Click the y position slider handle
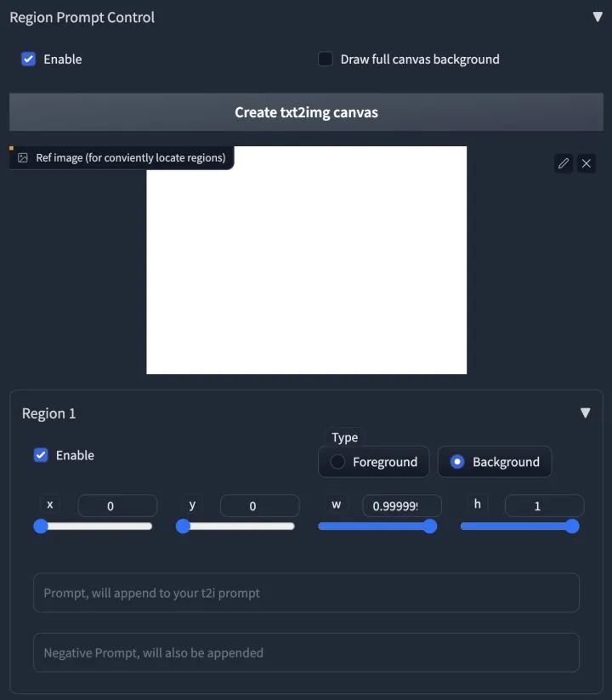 pos(183,526)
